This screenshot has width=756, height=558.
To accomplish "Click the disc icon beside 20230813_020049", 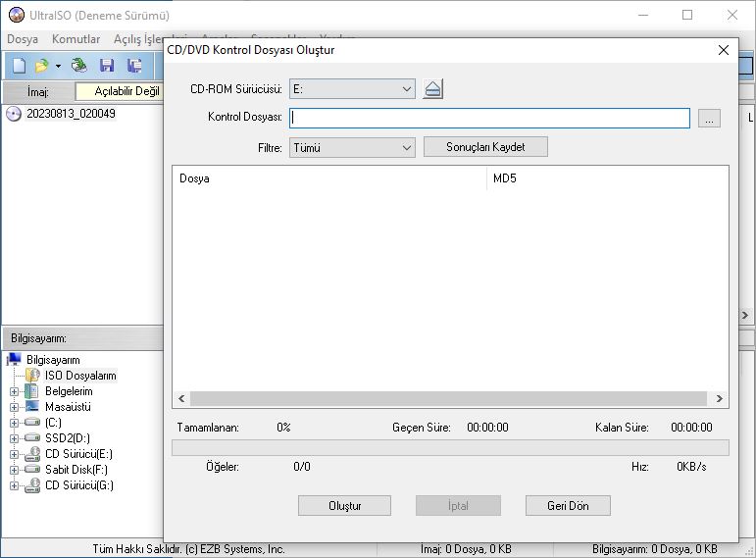I will pyautogui.click(x=14, y=114).
